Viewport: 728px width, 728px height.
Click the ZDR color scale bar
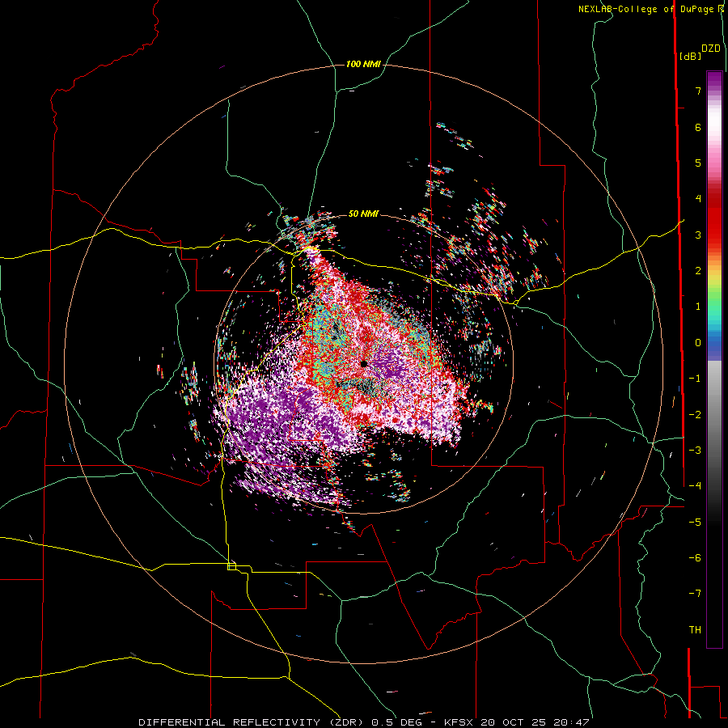714,359
